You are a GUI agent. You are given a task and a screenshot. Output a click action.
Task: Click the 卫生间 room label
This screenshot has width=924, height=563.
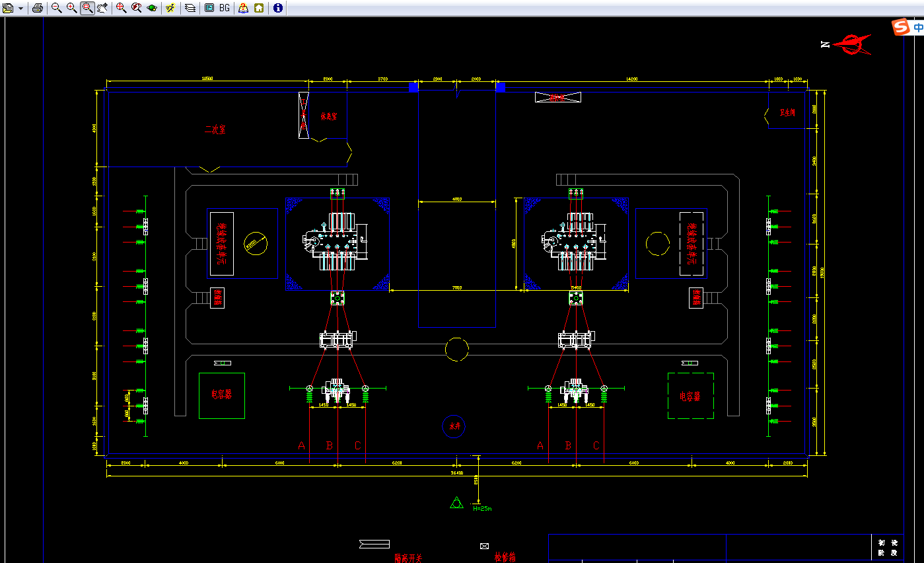point(787,112)
